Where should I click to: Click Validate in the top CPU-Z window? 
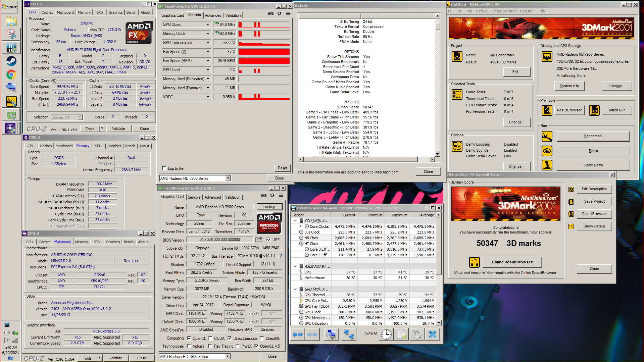118,128
